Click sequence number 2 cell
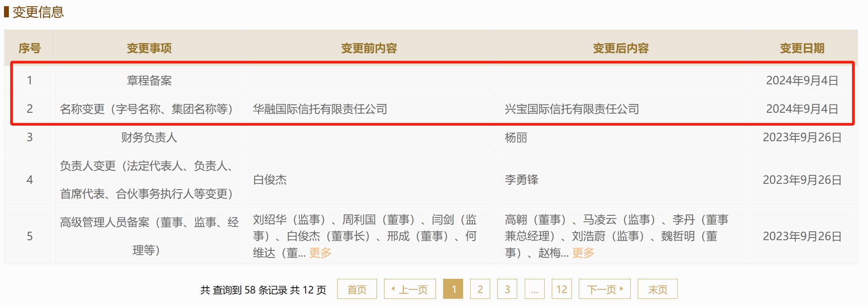The height and width of the screenshot is (305, 868). tap(30, 109)
